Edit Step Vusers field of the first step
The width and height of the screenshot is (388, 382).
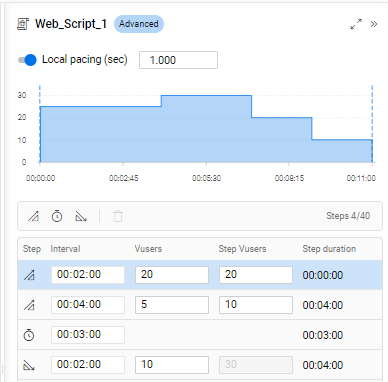click(x=256, y=275)
